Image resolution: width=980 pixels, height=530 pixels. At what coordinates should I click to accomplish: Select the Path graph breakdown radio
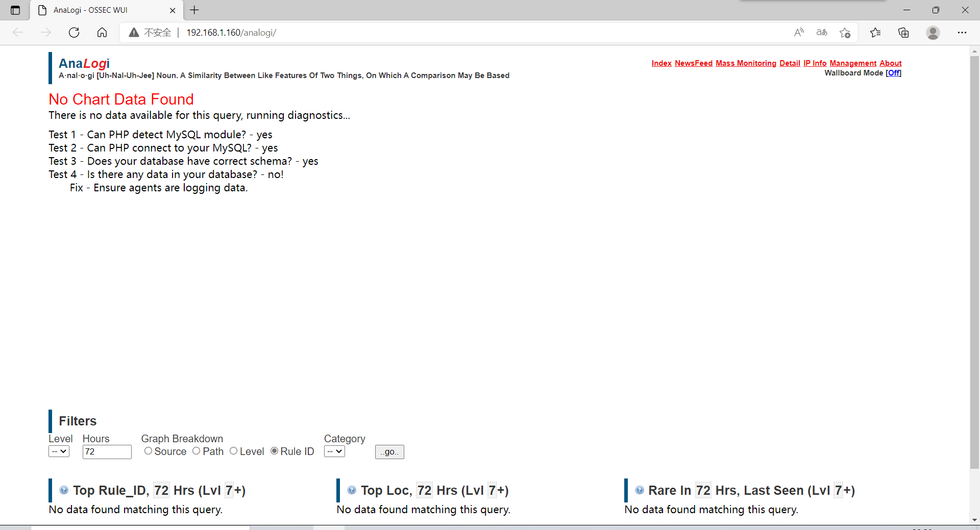tap(197, 451)
